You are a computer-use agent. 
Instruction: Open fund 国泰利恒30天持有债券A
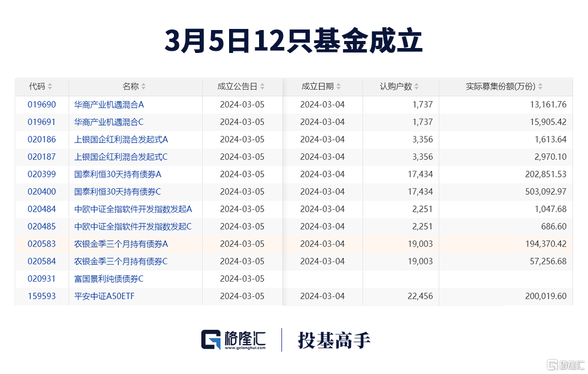coord(118,174)
